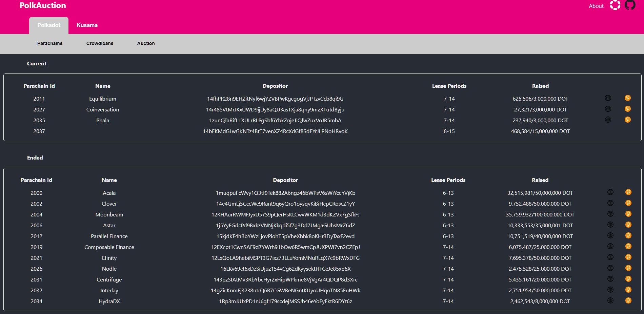This screenshot has width=644, height=314.
Task: Open the Auction menu item
Action: [x=146, y=43]
